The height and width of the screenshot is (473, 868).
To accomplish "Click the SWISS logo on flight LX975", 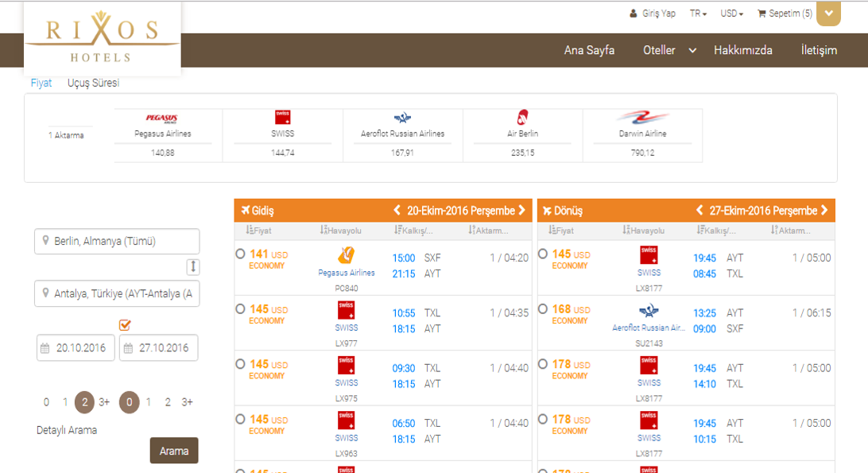I will pyautogui.click(x=347, y=365).
